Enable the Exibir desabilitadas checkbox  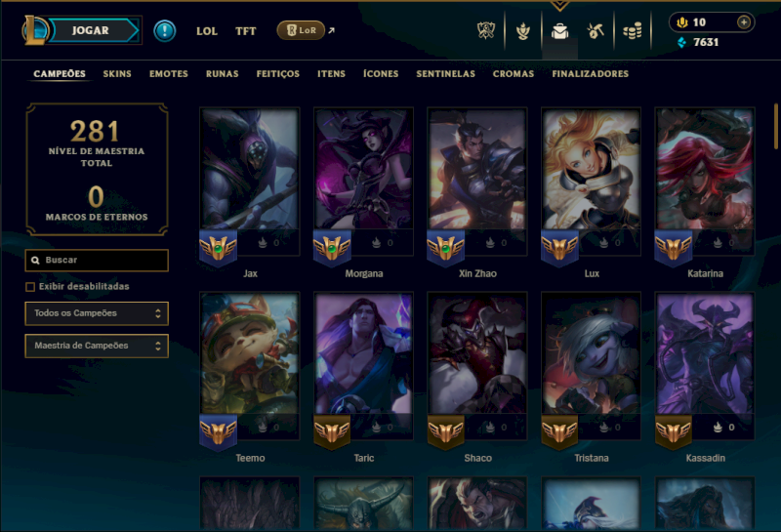pyautogui.click(x=30, y=287)
